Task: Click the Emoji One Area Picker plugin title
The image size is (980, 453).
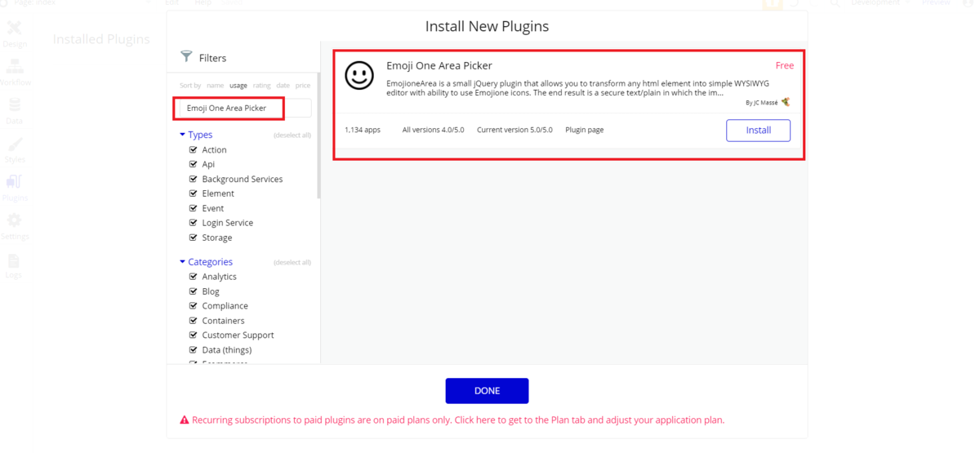Action: pyautogui.click(x=439, y=65)
